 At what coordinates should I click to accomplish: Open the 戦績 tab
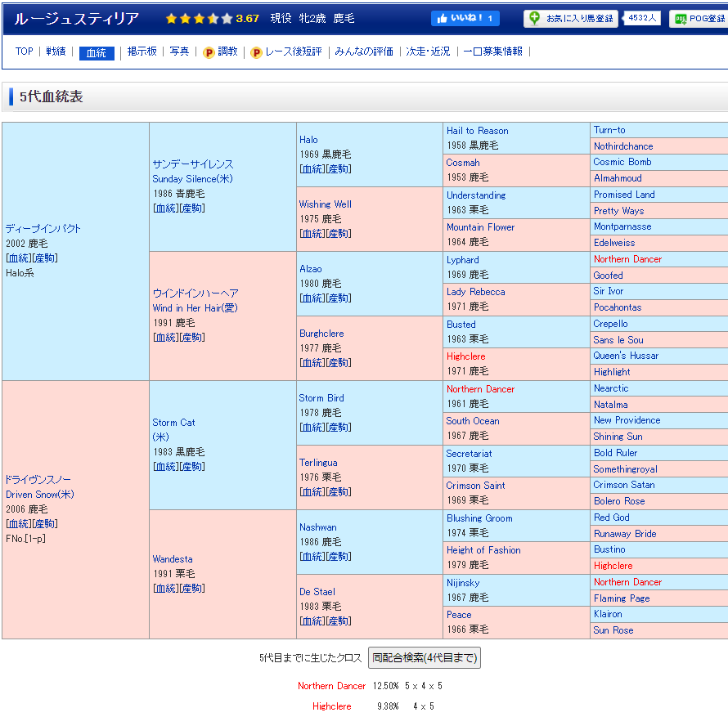coord(56,52)
